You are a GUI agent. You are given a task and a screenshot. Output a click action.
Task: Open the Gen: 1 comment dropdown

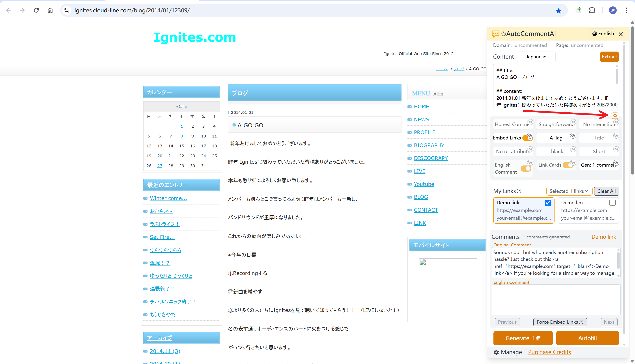click(599, 165)
